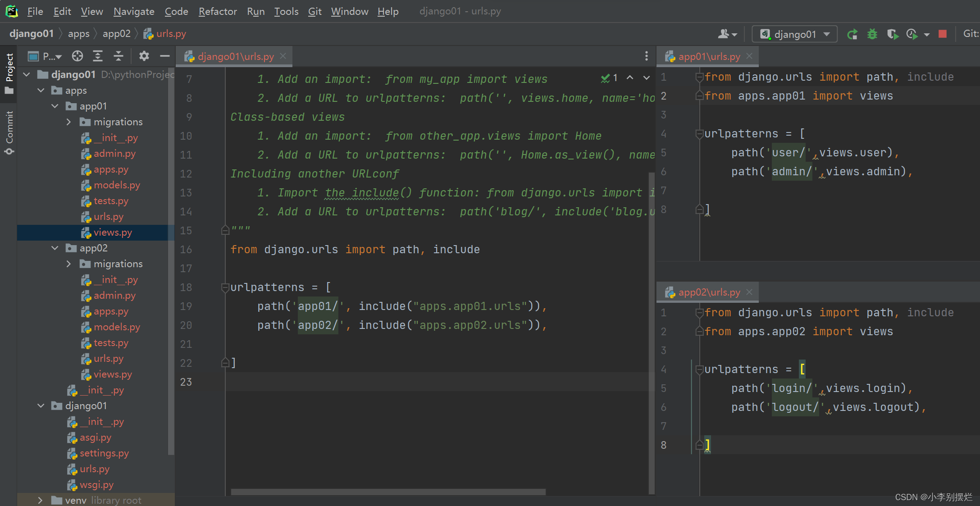Fold imports in app01 urls editor
The height and width of the screenshot is (506, 980).
[699, 77]
